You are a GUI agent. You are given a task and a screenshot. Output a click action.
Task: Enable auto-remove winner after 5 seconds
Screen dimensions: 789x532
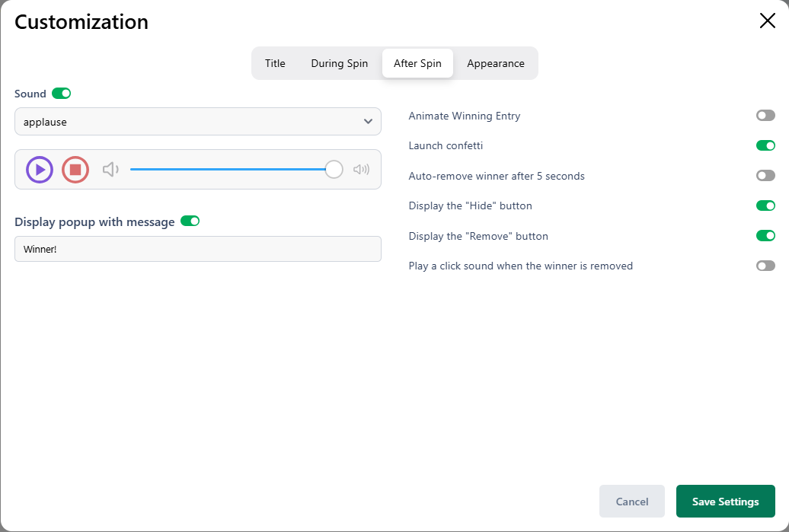(765, 176)
